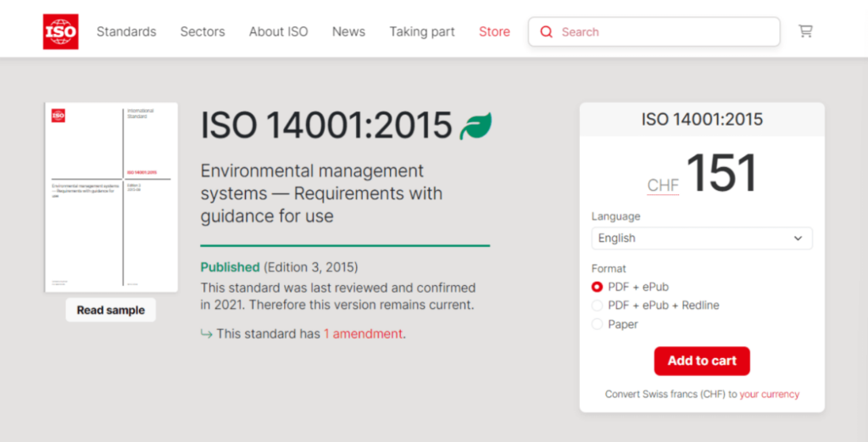This screenshot has height=442, width=868.
Task: Click the ISO logo in header
Action: point(60,31)
